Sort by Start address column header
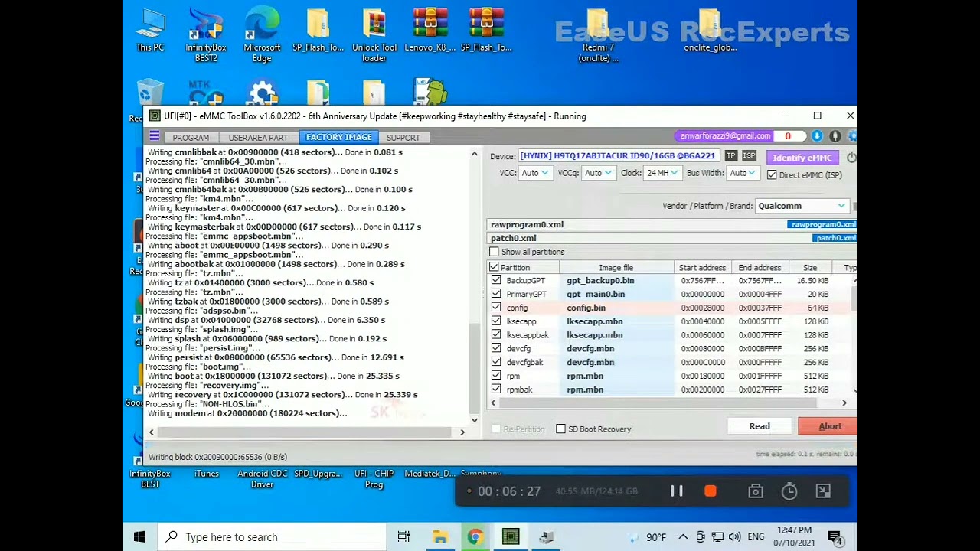Image resolution: width=980 pixels, height=551 pixels. pos(702,268)
